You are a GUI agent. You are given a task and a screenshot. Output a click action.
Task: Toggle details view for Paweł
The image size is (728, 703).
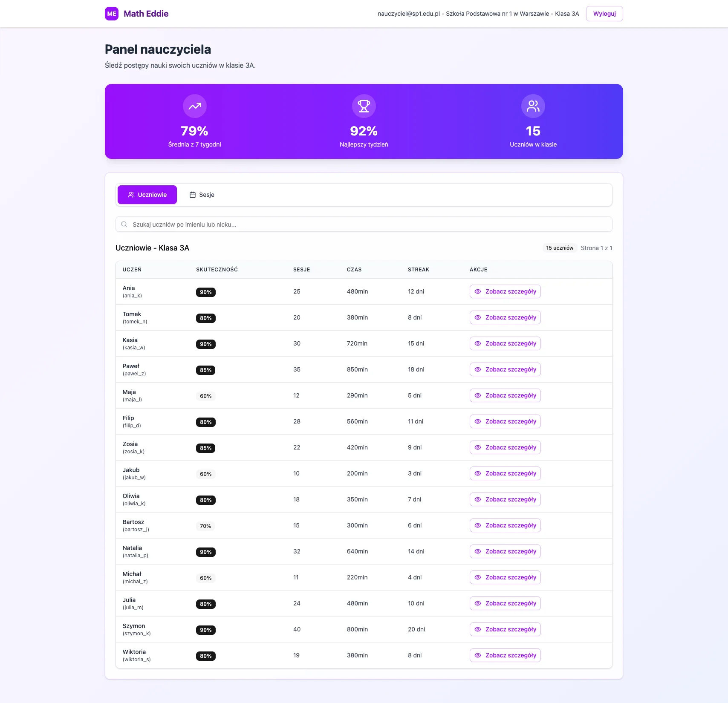[505, 369]
